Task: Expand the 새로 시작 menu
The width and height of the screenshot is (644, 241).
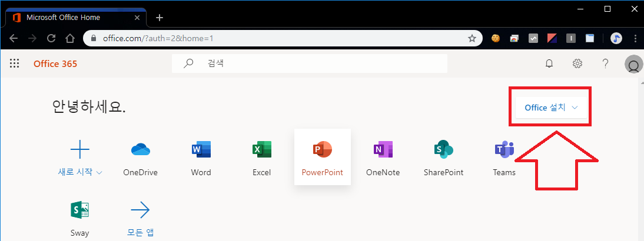Action: pyautogui.click(x=80, y=172)
